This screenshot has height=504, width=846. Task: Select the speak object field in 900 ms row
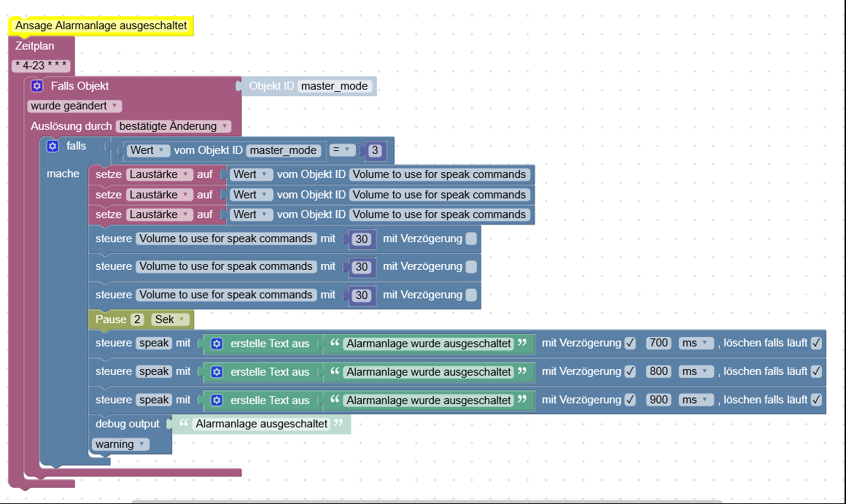[x=155, y=400]
